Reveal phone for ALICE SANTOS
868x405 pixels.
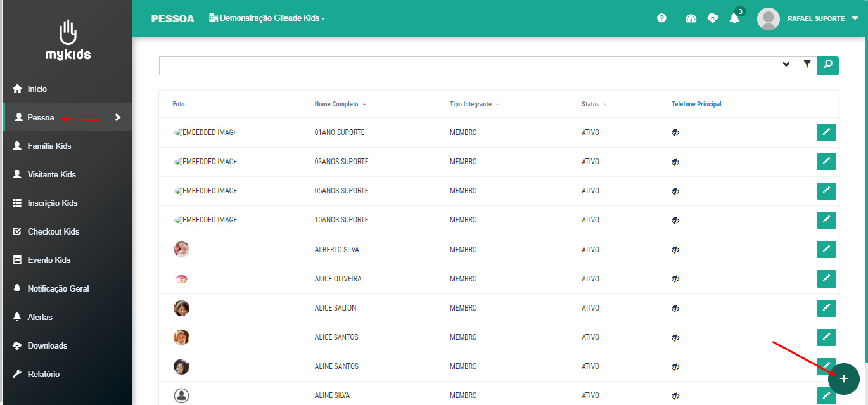pyautogui.click(x=675, y=337)
